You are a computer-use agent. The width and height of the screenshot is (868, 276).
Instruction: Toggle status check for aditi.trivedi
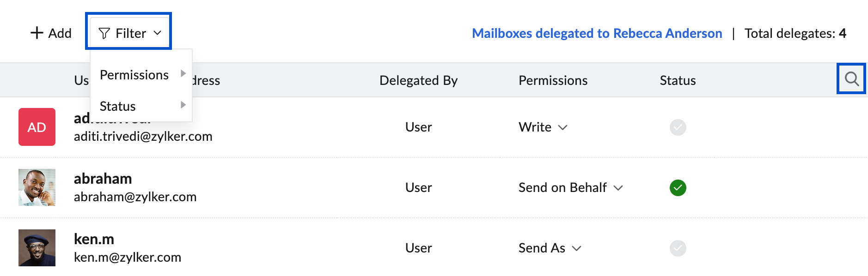[x=678, y=127]
